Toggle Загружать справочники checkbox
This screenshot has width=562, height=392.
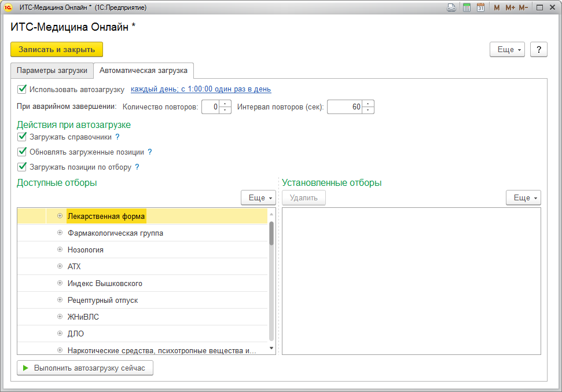pos(22,137)
